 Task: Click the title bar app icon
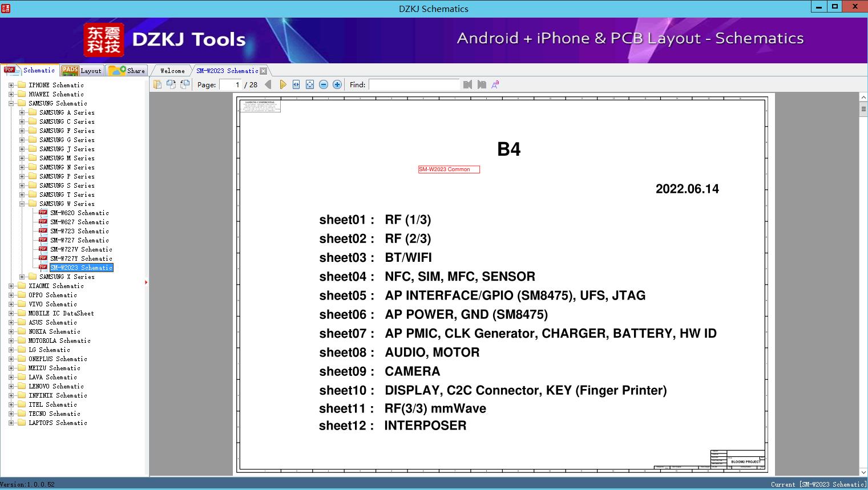coord(6,8)
